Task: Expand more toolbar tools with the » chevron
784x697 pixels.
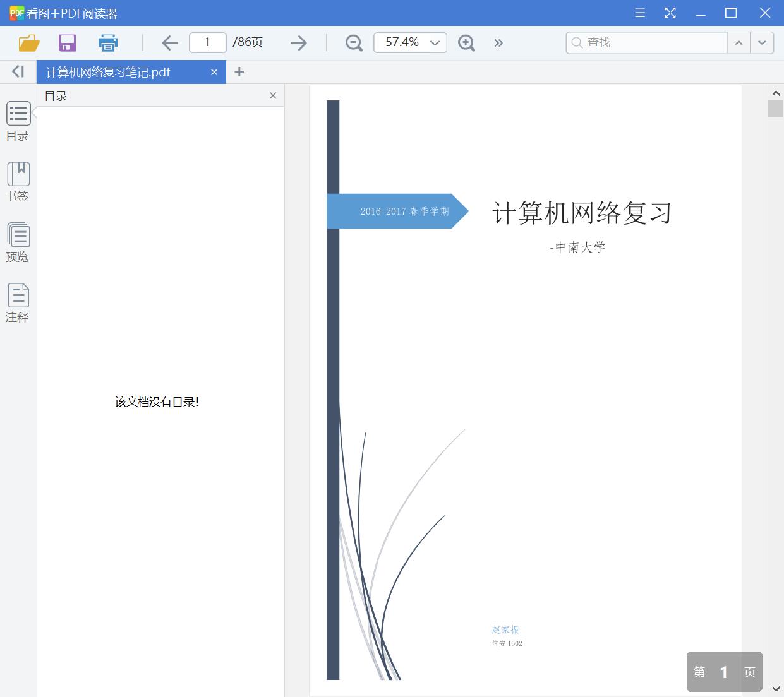Action: pyautogui.click(x=498, y=42)
